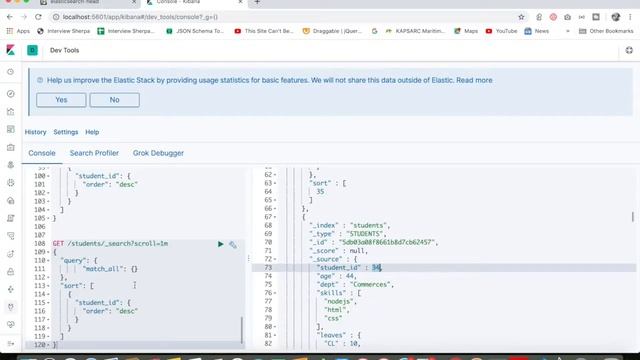Open the Maps bookmark
Screen dimensions: 640x360
click(x=466, y=31)
